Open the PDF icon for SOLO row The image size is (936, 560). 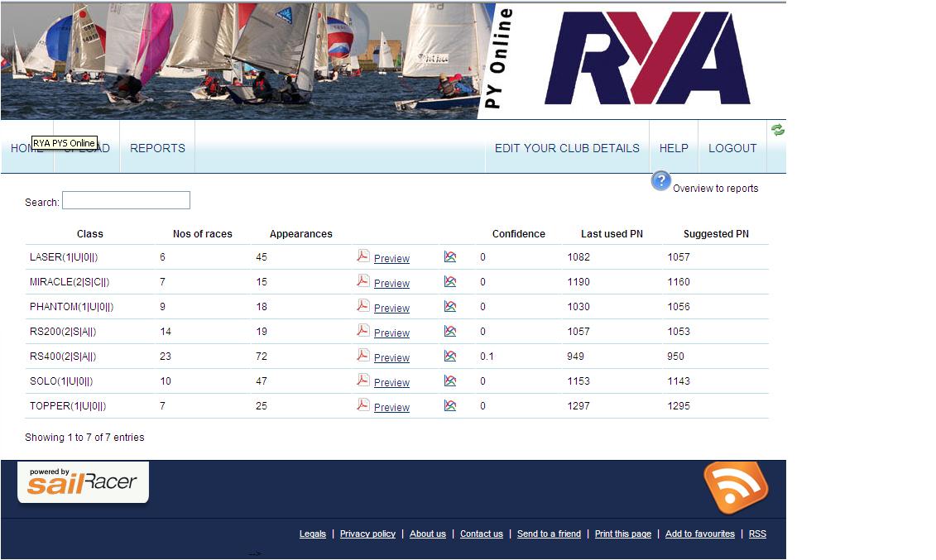[x=363, y=380]
